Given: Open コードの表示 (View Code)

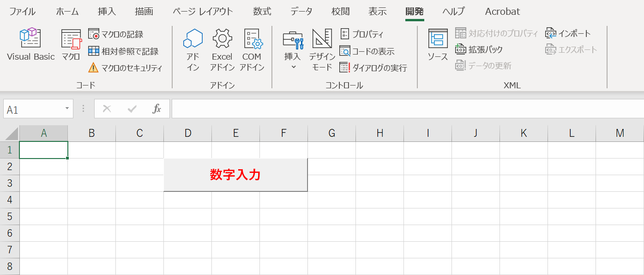Looking at the screenshot, I should [366, 51].
